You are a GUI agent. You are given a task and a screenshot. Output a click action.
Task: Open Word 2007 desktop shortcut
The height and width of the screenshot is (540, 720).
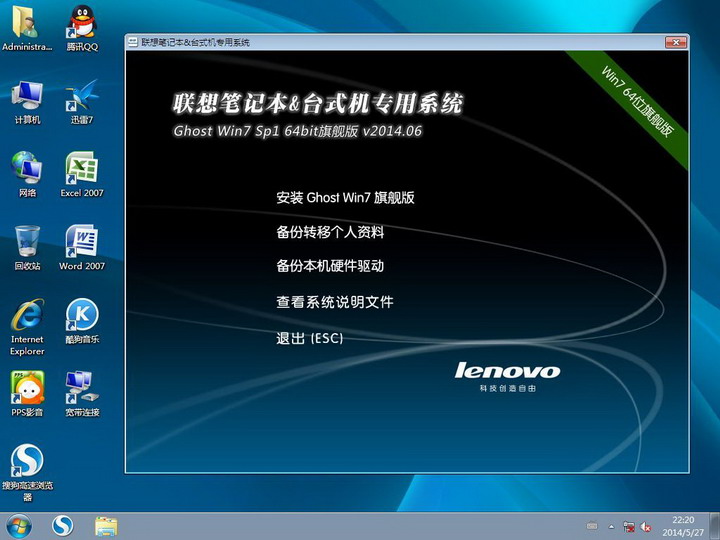pyautogui.click(x=82, y=243)
